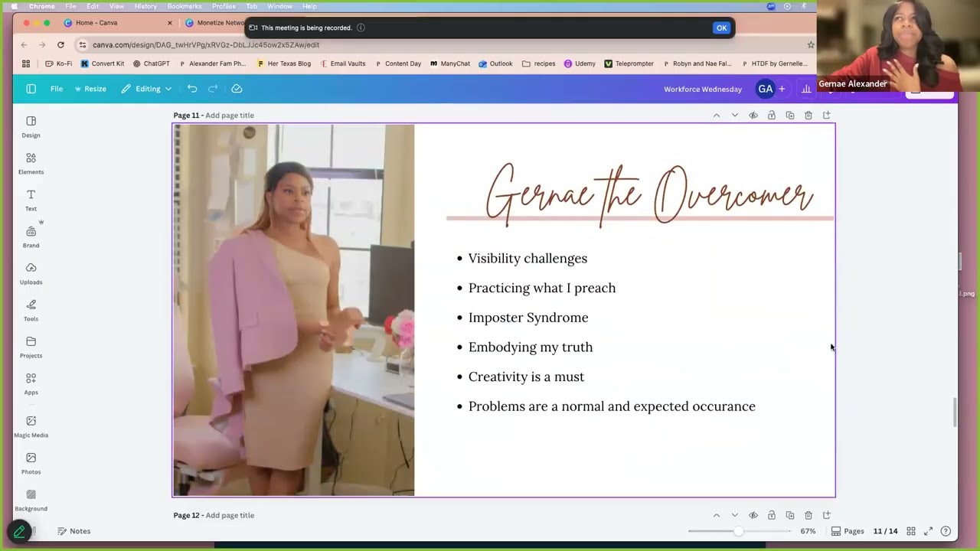Open the Convert Kit bookmark
This screenshot has width=980, height=551.
point(103,64)
